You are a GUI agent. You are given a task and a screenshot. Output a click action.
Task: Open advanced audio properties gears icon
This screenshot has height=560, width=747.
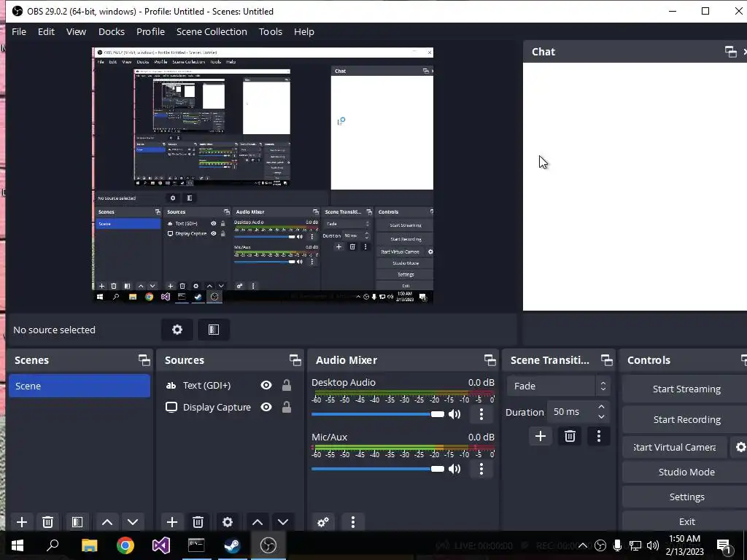tap(323, 522)
